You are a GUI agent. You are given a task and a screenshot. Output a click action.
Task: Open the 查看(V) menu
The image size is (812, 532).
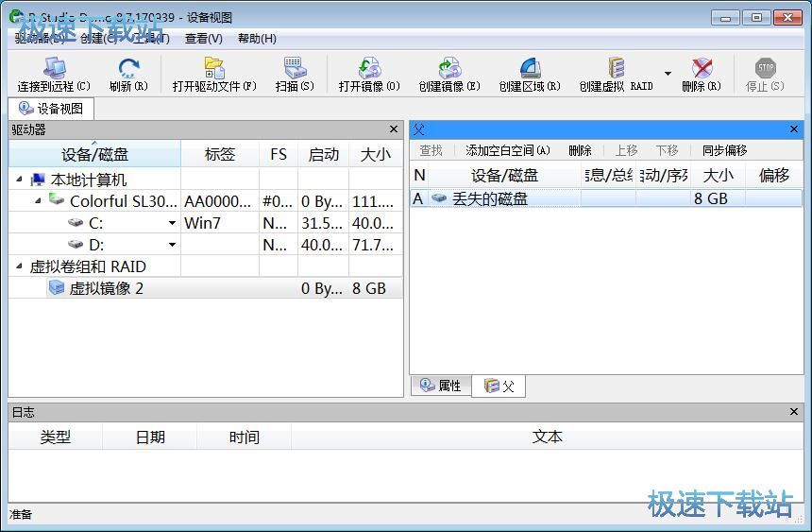(x=203, y=39)
